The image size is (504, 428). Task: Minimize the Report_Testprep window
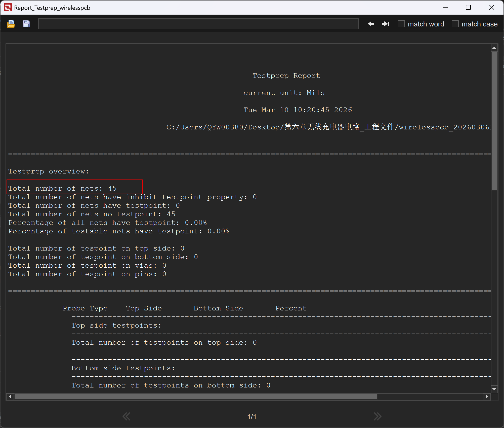click(445, 8)
